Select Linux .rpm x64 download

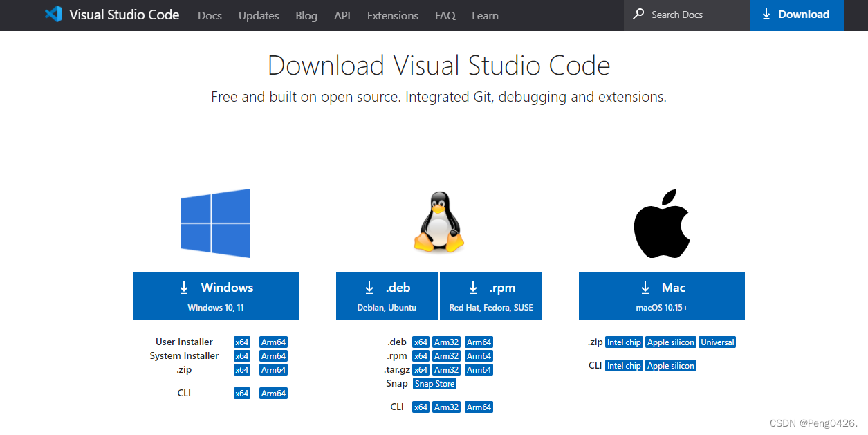click(421, 356)
